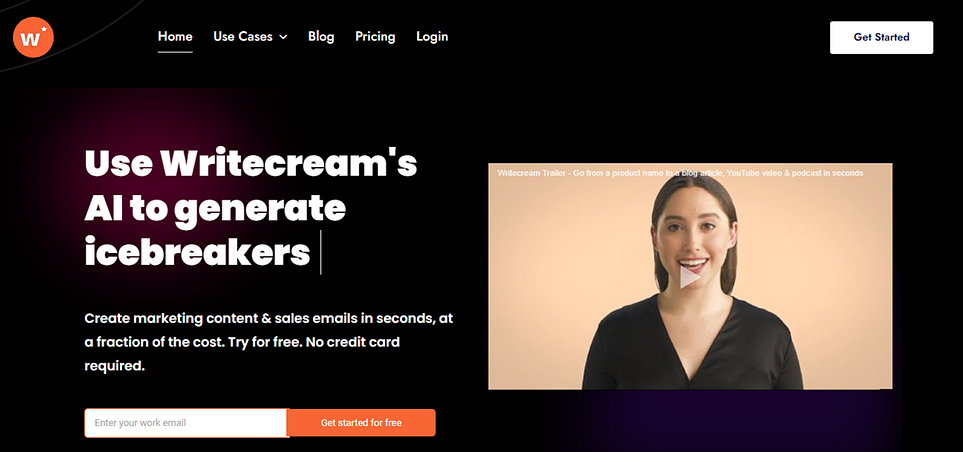This screenshot has width=963, height=452.
Task: Open the Blog page
Action: (321, 37)
